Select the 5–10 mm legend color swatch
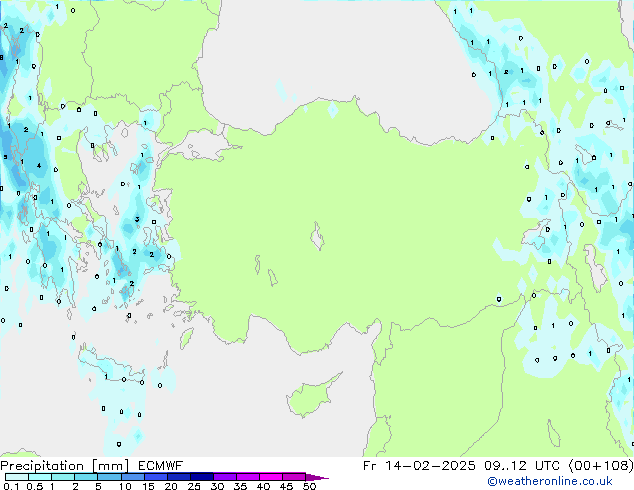Screen dimensions: 634x490 tap(109, 477)
